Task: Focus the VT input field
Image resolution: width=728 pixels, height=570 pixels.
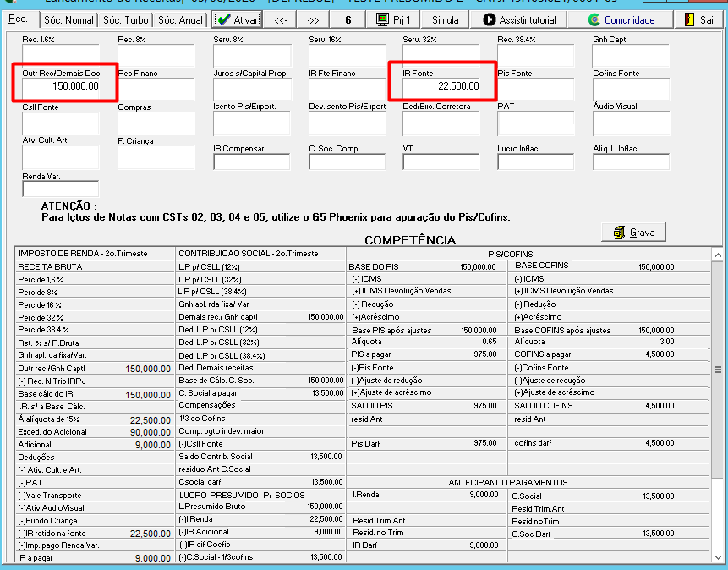Action: [x=441, y=162]
